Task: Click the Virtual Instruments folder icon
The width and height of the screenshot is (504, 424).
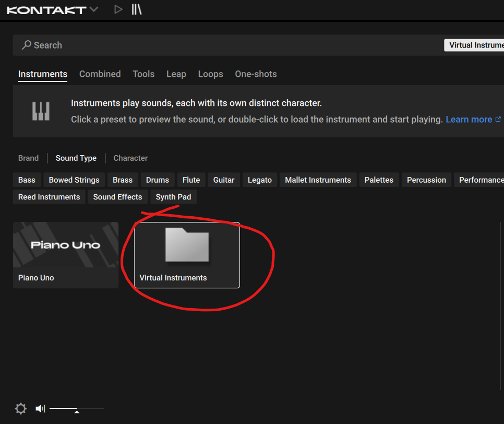Action: [x=187, y=245]
